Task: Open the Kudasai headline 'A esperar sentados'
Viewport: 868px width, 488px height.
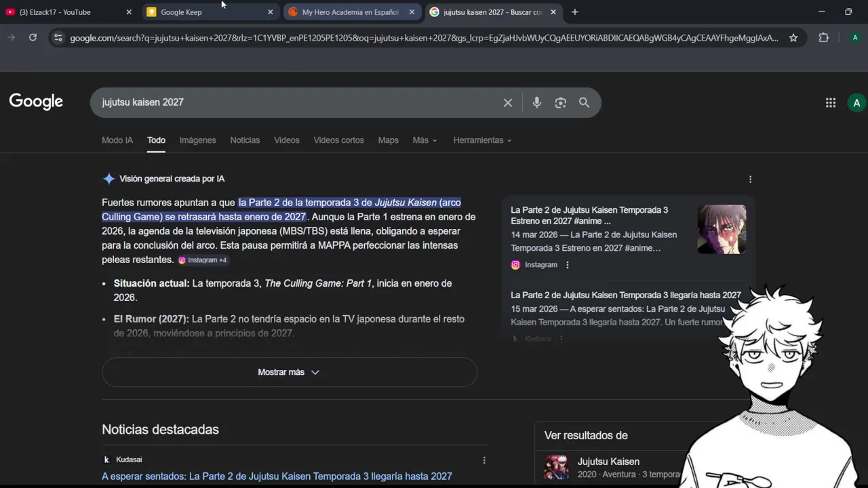Action: tap(277, 476)
